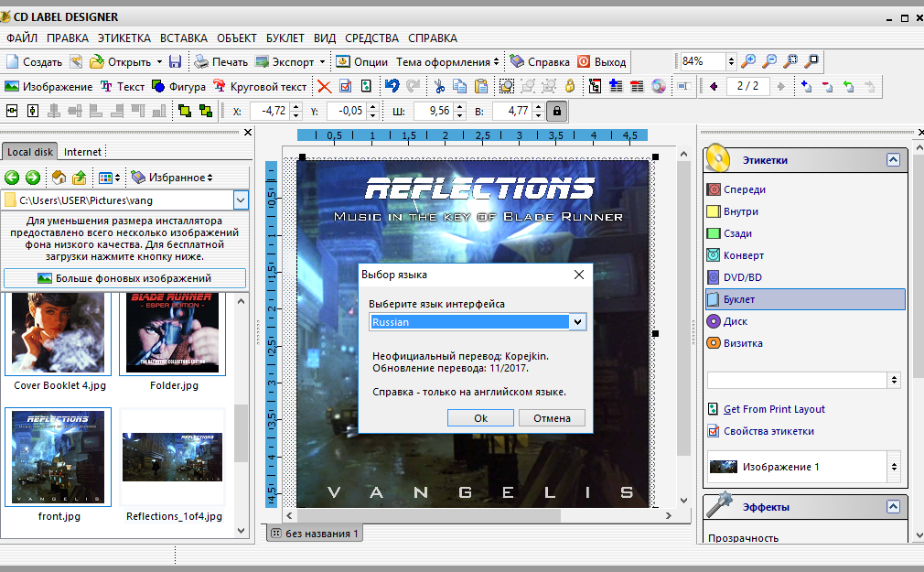The height and width of the screenshot is (572, 924).
Task: Click the zoom in magnifier icon
Action: point(748,60)
